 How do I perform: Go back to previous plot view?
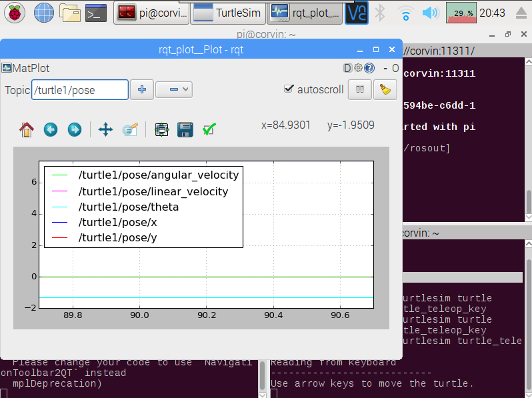[x=51, y=129]
